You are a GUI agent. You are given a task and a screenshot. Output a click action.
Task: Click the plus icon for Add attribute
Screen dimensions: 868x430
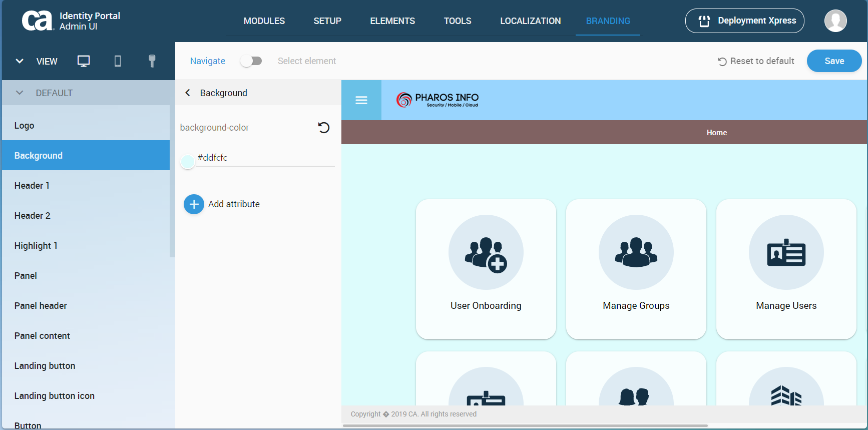pos(194,204)
